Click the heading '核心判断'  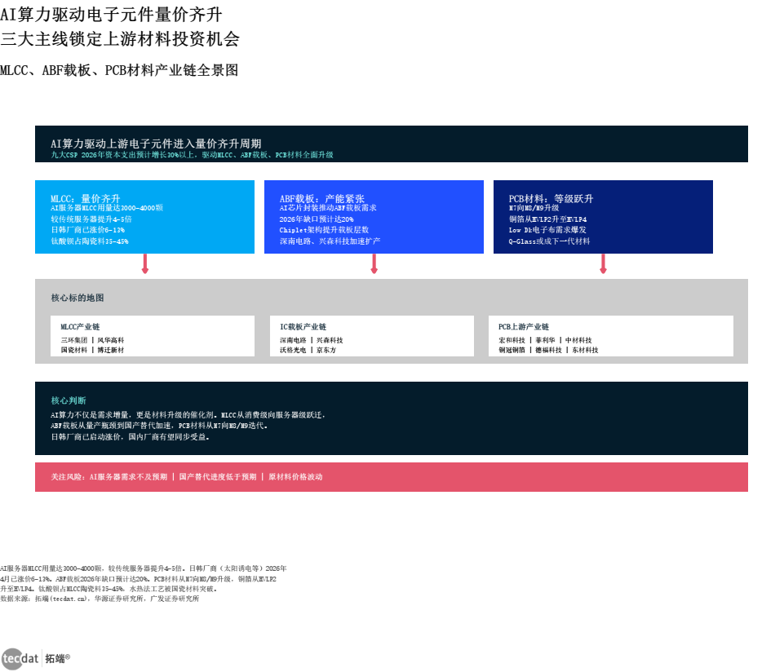coord(69,400)
